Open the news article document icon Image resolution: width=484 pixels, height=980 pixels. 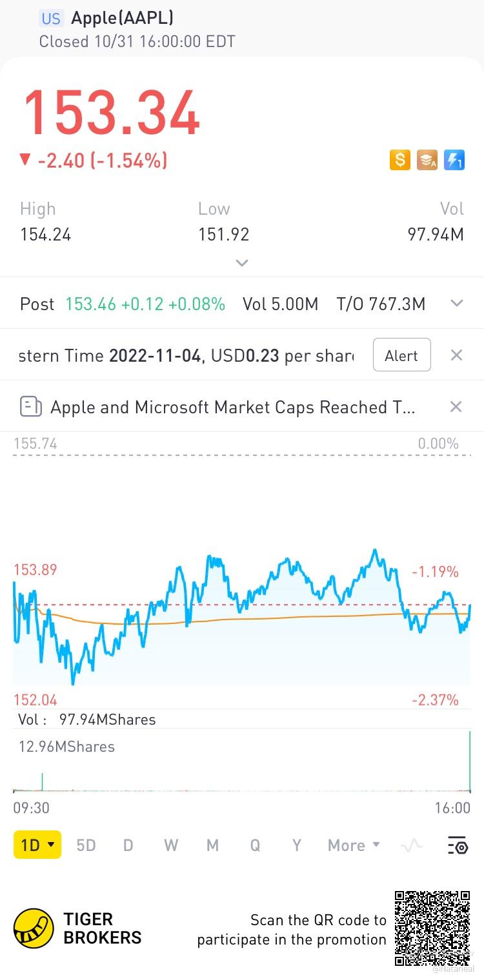pyautogui.click(x=30, y=407)
